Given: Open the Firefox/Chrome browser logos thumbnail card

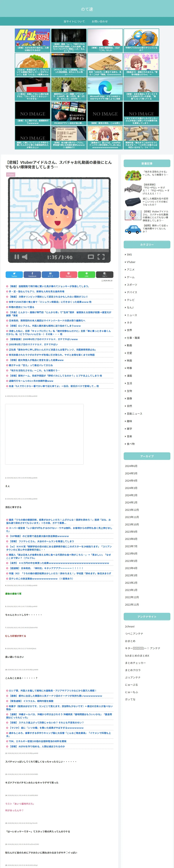Looking at the screenshot, I should coord(141,41).
